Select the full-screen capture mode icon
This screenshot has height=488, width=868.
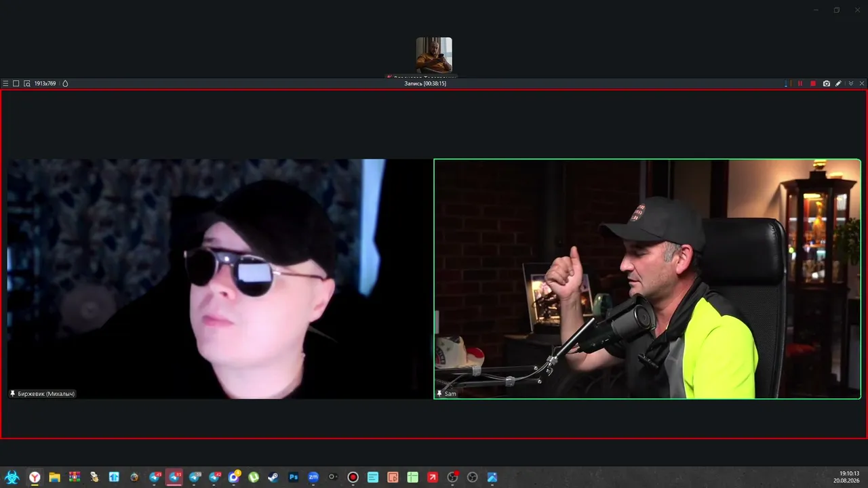(x=16, y=83)
